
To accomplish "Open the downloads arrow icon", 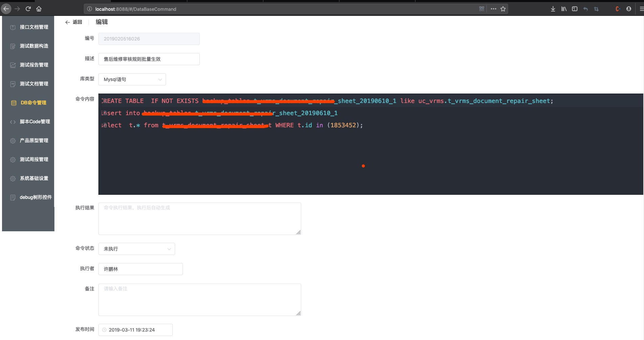I will (553, 9).
